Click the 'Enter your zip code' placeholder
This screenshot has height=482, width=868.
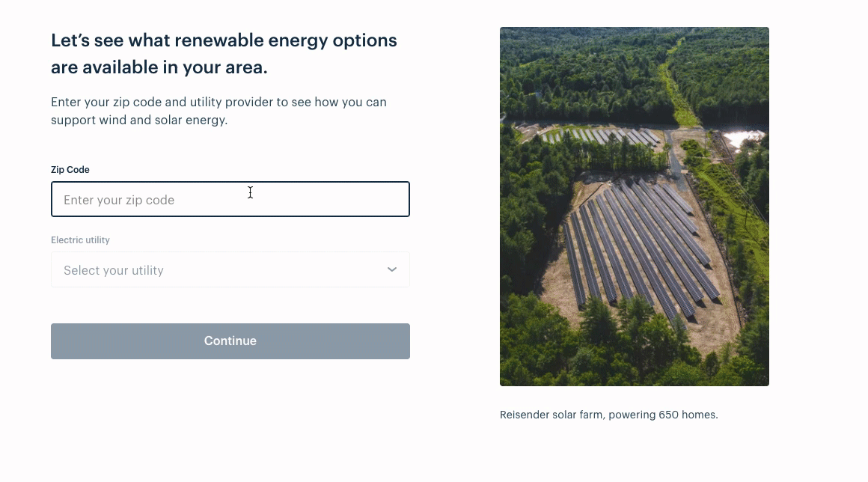tap(119, 200)
